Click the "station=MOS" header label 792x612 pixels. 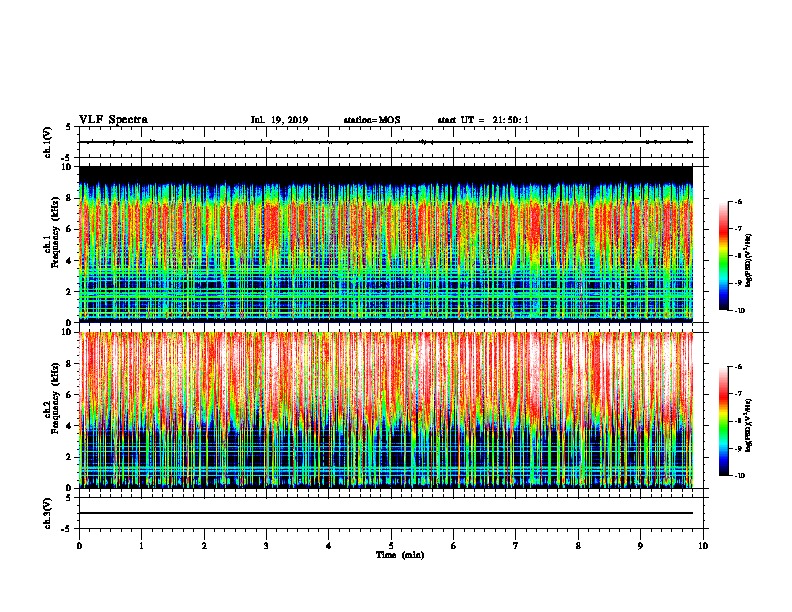point(372,120)
